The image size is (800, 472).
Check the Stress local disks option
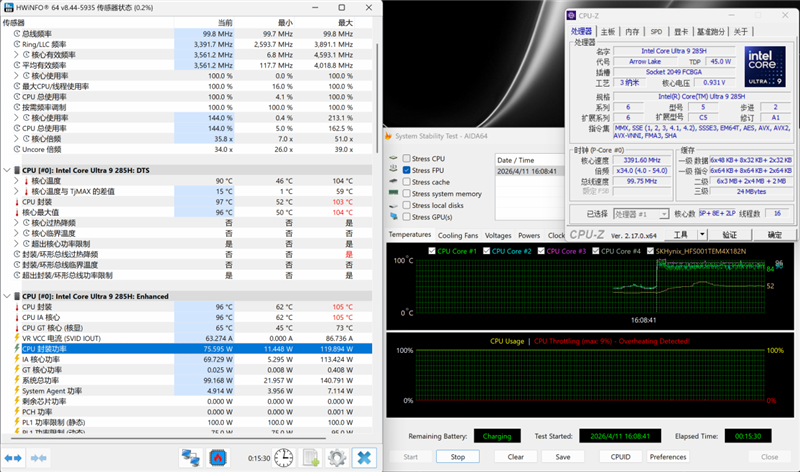(406, 205)
